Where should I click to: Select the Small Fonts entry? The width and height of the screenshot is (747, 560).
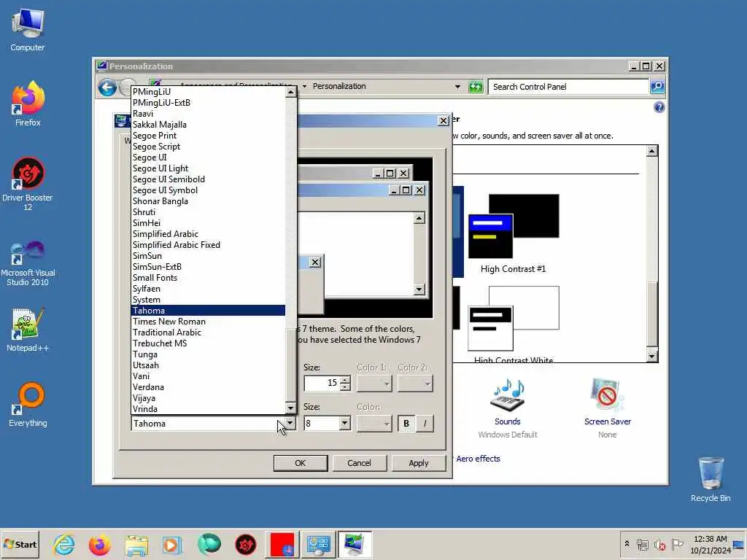(x=208, y=278)
